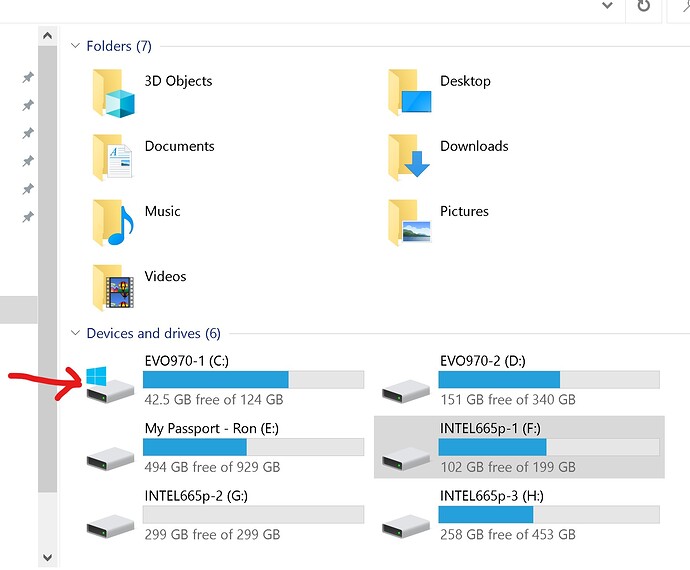
Task: Click the 299 GB free of 299 GB text
Action: pyautogui.click(x=212, y=534)
